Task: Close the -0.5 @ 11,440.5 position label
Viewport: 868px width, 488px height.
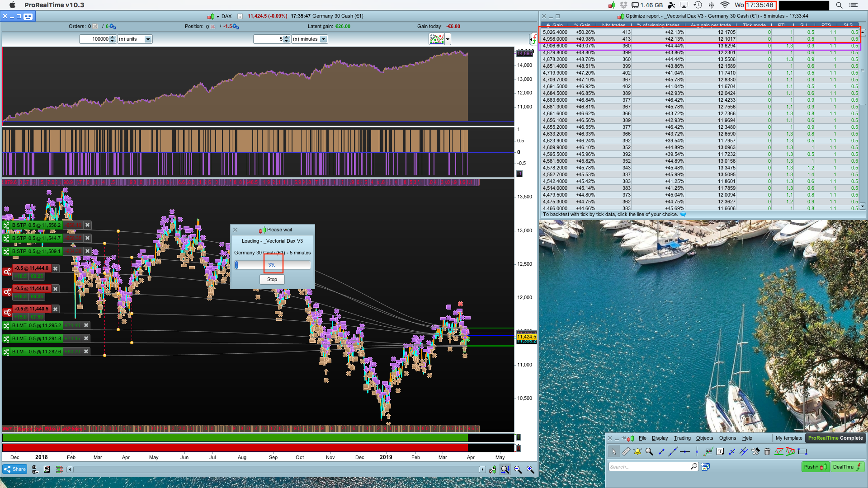Action: (x=55, y=309)
